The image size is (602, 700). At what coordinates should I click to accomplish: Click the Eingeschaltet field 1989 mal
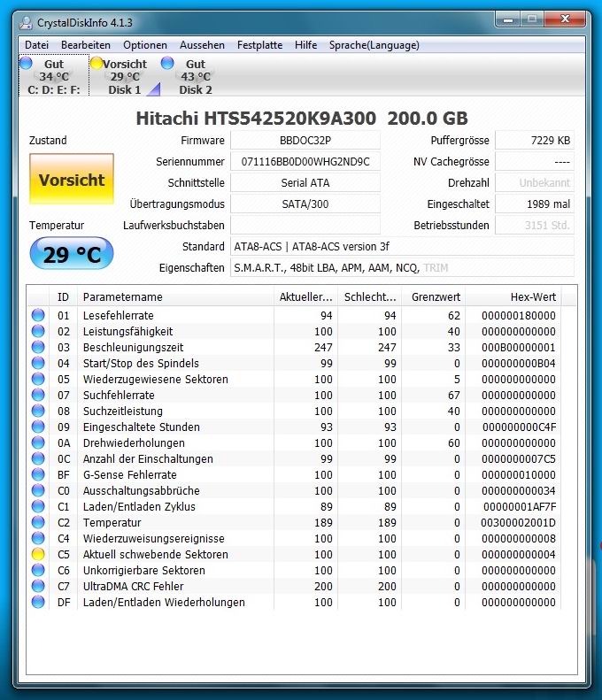click(535, 204)
